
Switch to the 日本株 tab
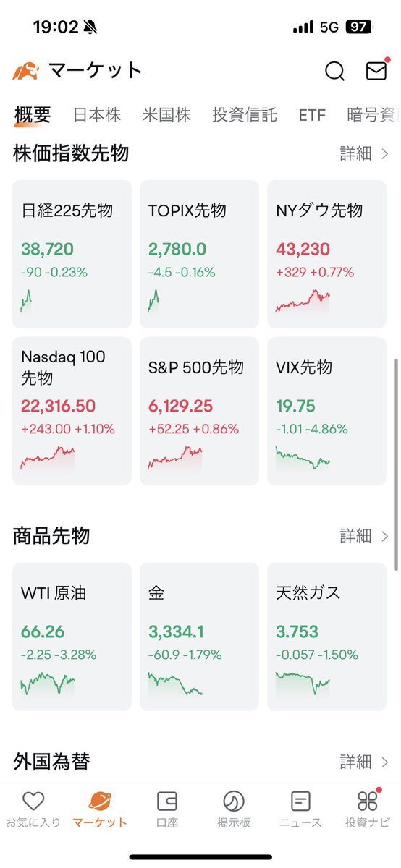tap(97, 115)
